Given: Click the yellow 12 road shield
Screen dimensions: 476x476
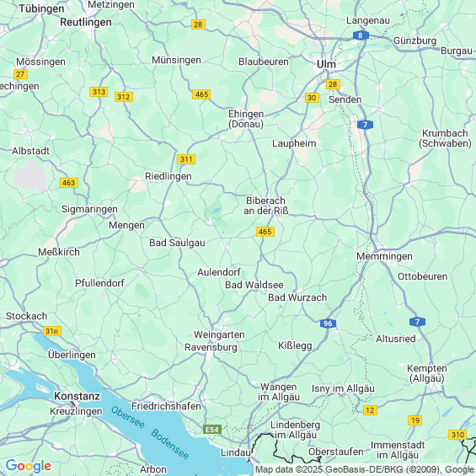Looking at the screenshot, I should tap(370, 410).
